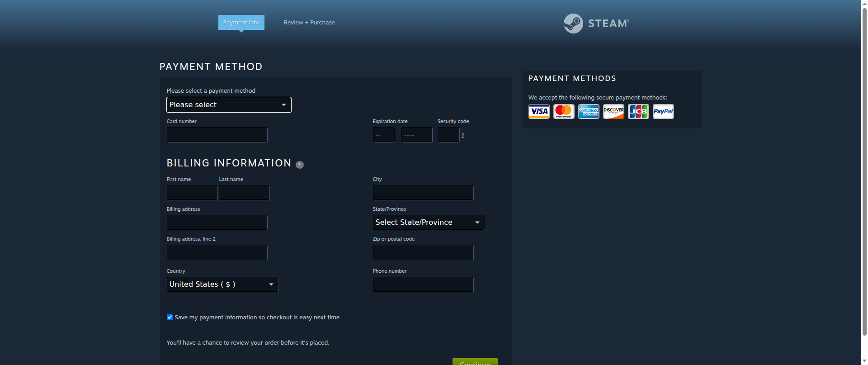868x365 pixels.
Task: Focus the Security code field
Action: tap(448, 135)
